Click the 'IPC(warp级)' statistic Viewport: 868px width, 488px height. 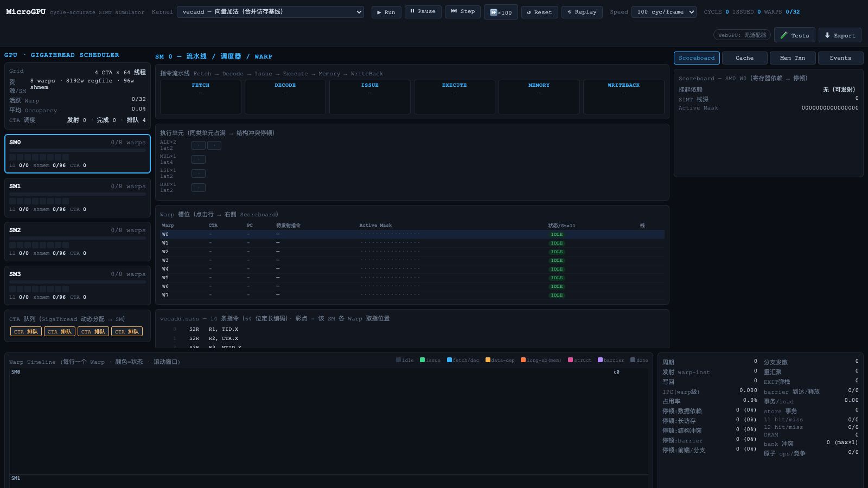click(x=710, y=391)
